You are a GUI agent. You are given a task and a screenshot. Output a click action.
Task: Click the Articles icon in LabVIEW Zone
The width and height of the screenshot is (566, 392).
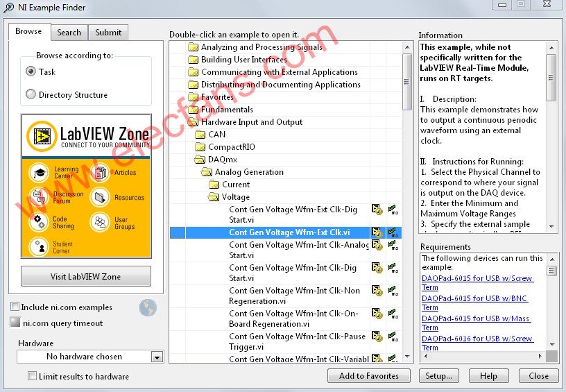pyautogui.click(x=101, y=172)
